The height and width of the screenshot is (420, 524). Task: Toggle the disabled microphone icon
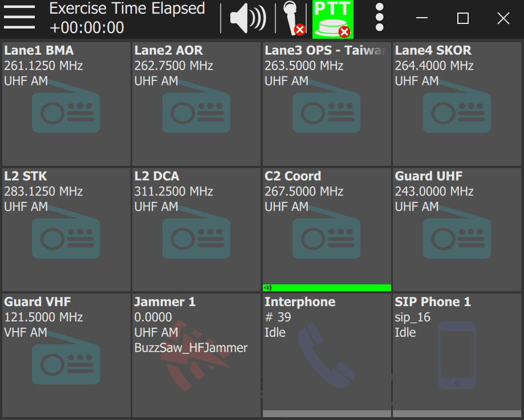click(294, 18)
